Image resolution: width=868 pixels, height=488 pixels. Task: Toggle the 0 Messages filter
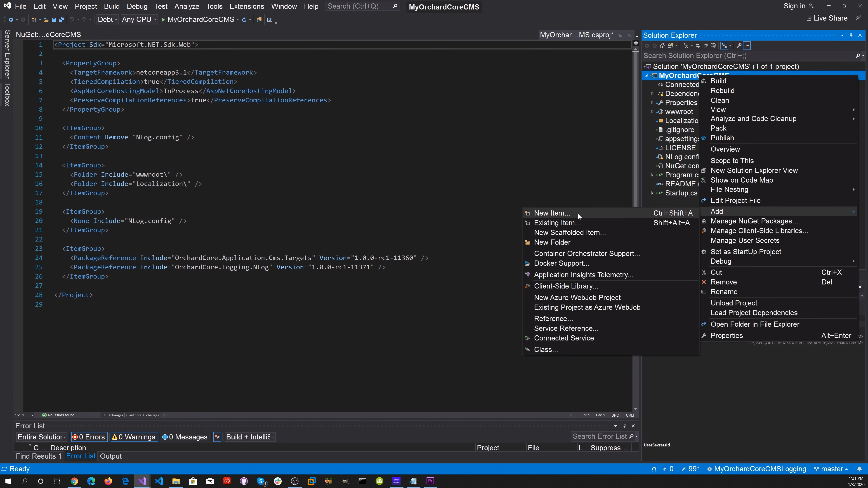click(185, 437)
